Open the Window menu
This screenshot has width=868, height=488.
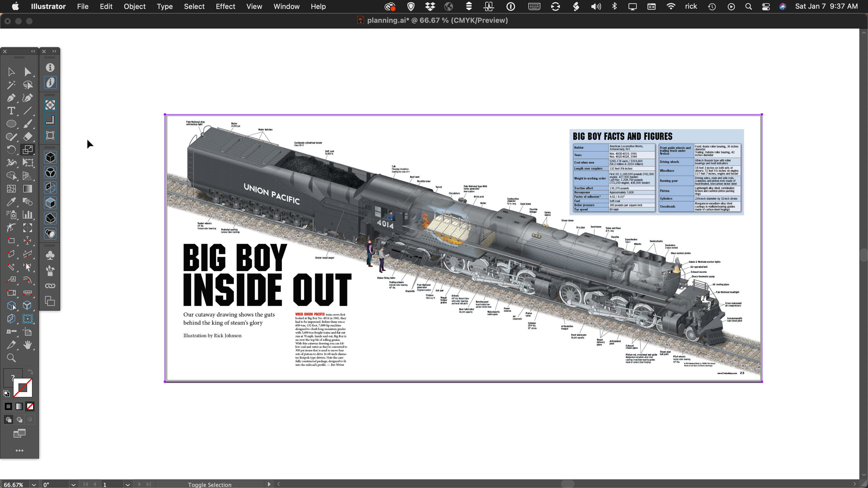pyautogui.click(x=286, y=7)
